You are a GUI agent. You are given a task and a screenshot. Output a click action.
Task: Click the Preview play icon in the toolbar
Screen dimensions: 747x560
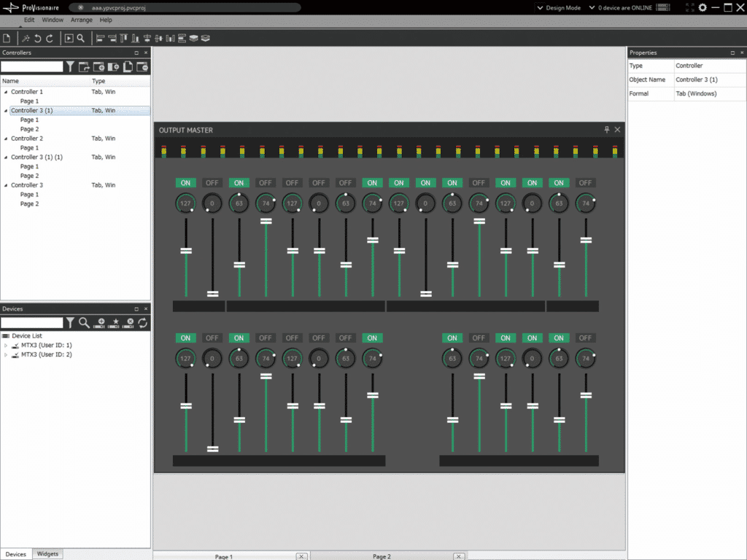pyautogui.click(x=69, y=39)
